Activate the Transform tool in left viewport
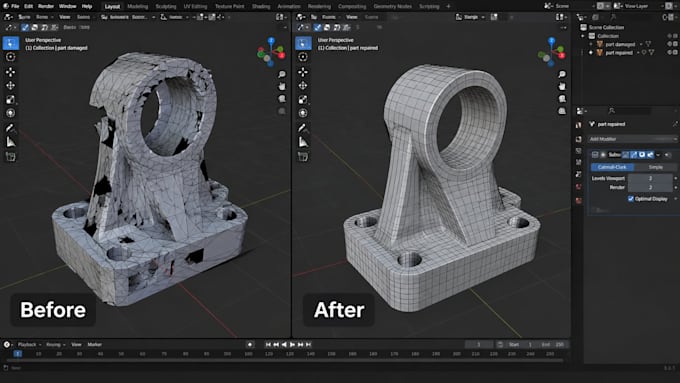Viewport: 680px width, 383px height. pyautogui.click(x=11, y=113)
